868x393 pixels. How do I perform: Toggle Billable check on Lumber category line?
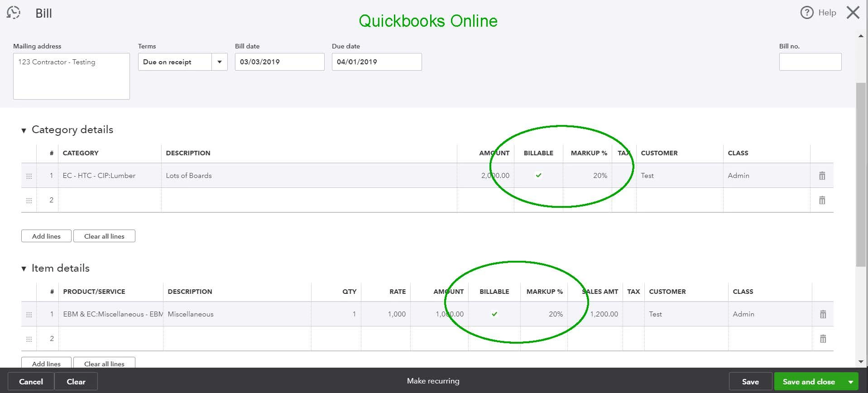pos(538,175)
